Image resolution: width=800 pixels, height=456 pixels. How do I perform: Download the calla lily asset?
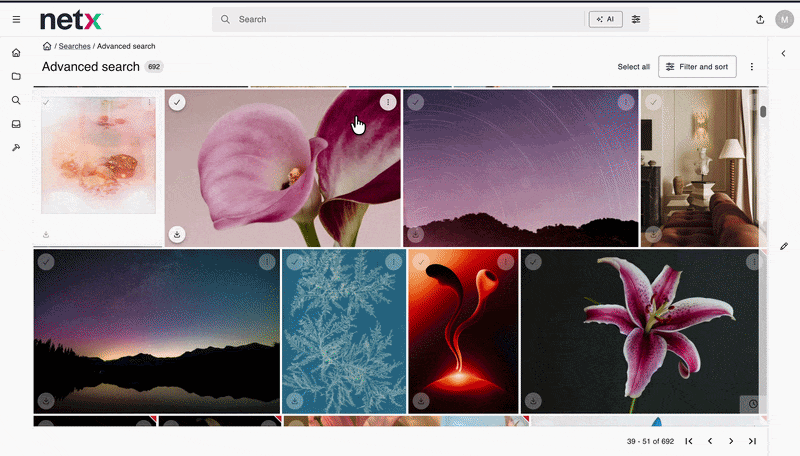[x=177, y=235]
